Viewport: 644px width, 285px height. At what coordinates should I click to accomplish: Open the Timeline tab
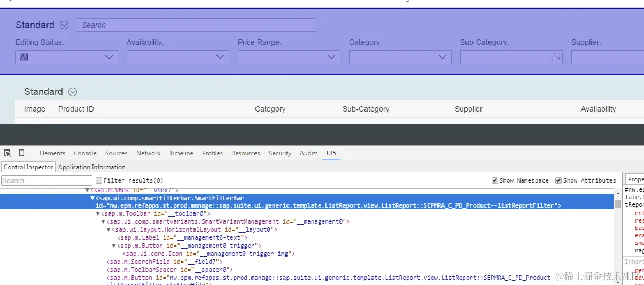point(181,153)
